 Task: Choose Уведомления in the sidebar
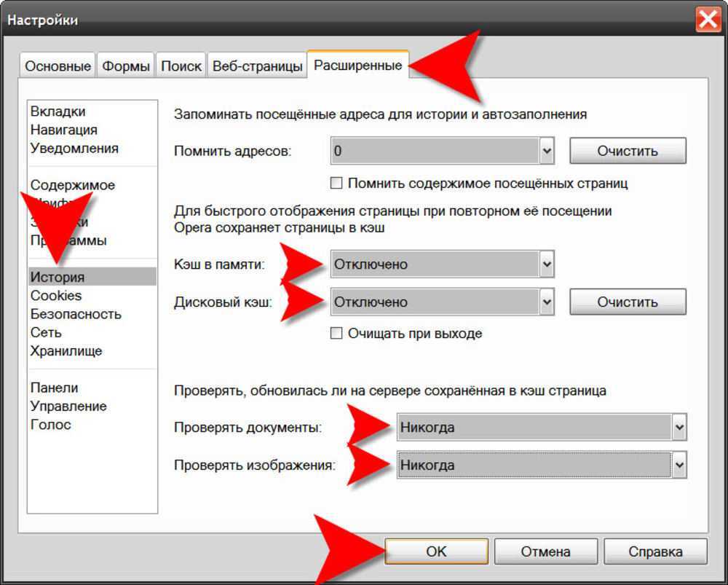(x=74, y=148)
